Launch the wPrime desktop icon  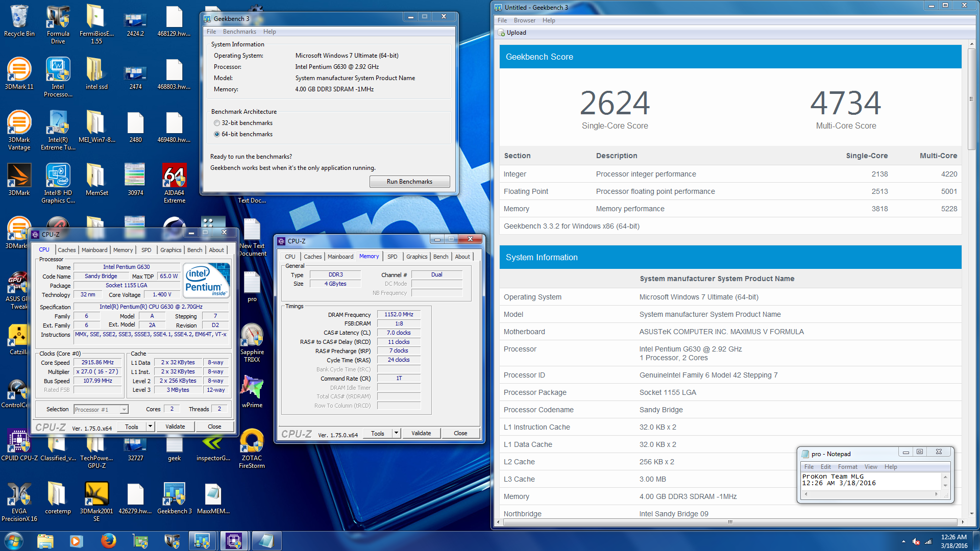click(252, 391)
